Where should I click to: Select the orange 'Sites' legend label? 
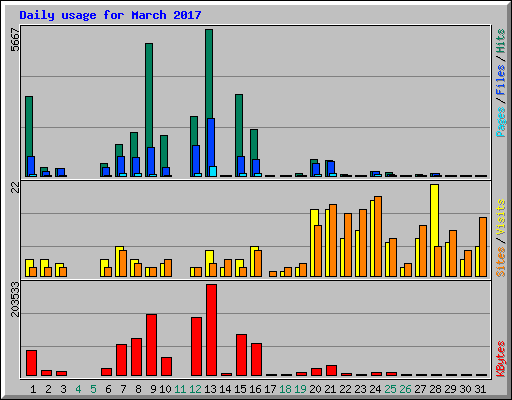click(x=500, y=262)
